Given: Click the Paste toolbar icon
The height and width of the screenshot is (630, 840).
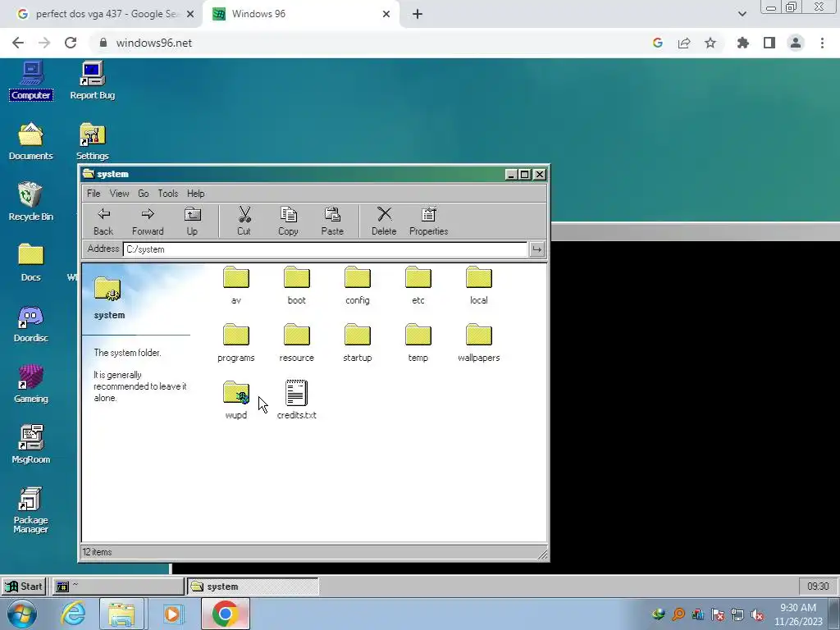Looking at the screenshot, I should tap(332, 221).
